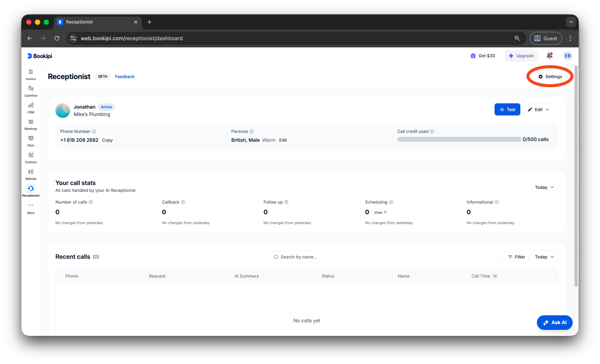Viewport: 600px width, 364px height.
Task: Select the Receptionist browser tab
Action: coord(98,22)
